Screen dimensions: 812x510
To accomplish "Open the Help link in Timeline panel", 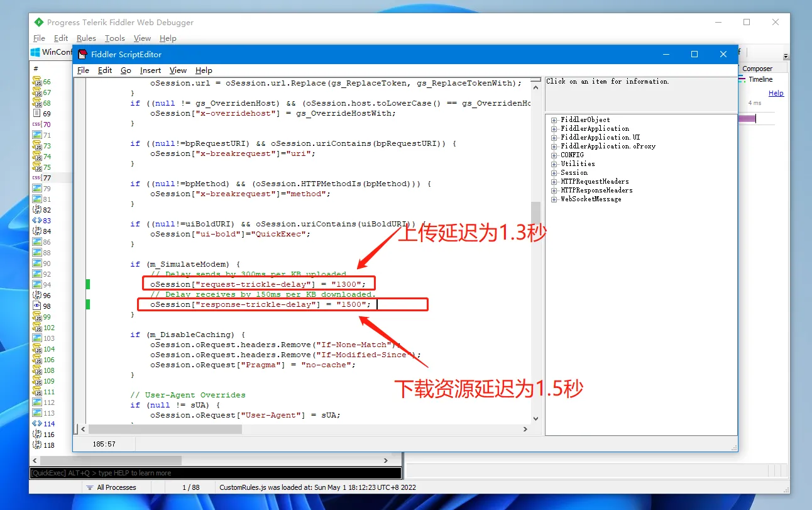I will 776,93.
